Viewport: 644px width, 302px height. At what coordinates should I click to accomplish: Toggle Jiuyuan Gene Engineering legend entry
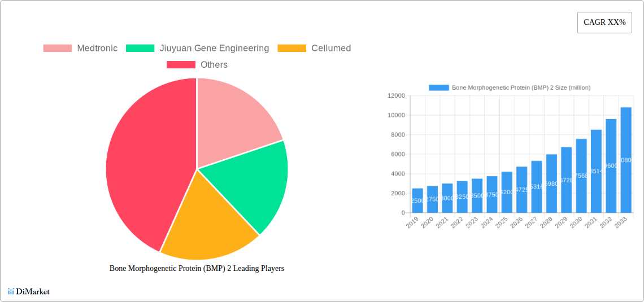point(197,49)
